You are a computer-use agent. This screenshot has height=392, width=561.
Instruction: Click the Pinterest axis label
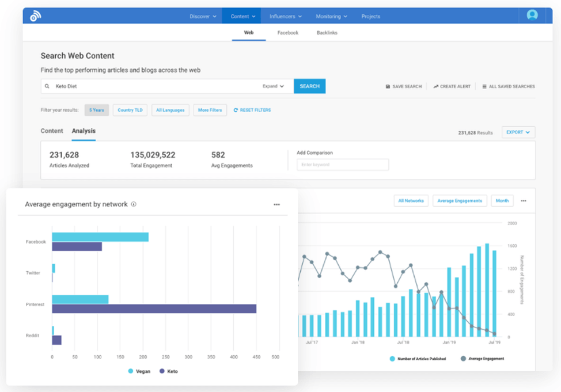pyautogui.click(x=35, y=305)
